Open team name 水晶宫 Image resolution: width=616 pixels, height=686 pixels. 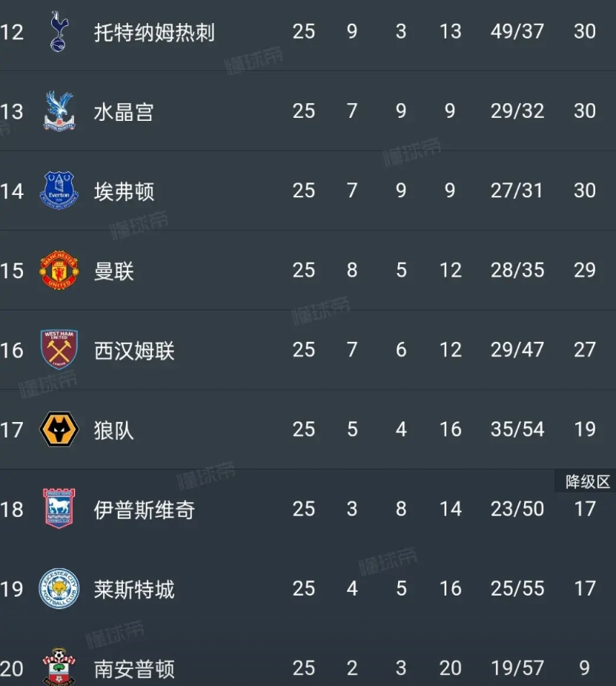(x=124, y=112)
